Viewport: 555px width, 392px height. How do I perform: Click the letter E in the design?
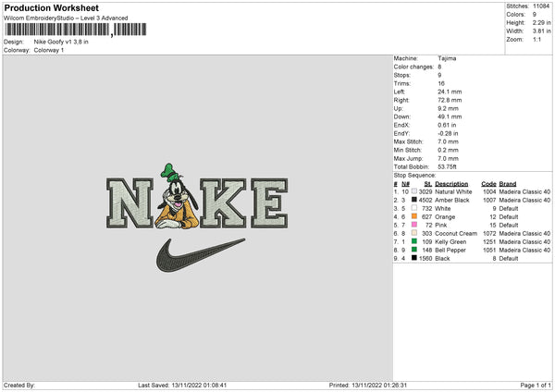point(269,203)
